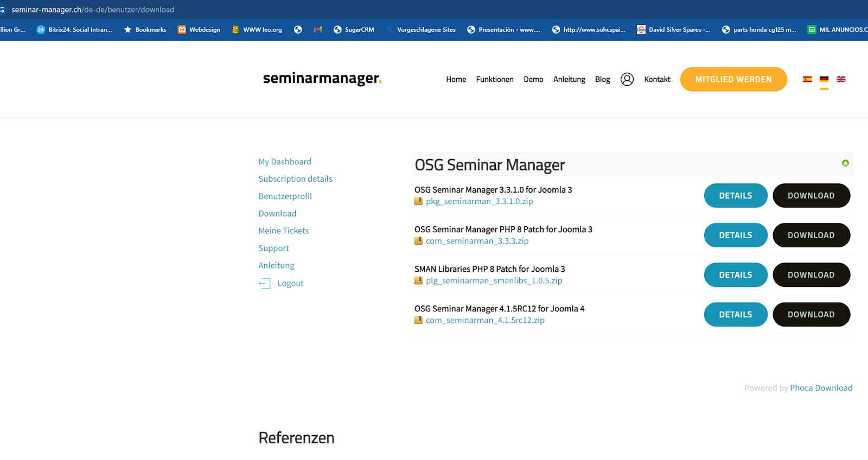Open the com_seminarman_3.3.3.zip file link
The width and height of the screenshot is (868, 460).
point(477,241)
